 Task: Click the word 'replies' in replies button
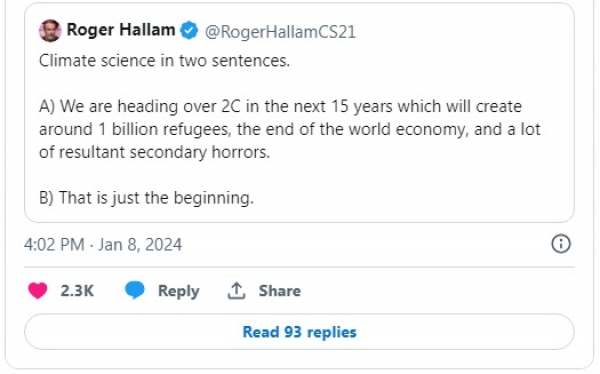[x=332, y=332]
